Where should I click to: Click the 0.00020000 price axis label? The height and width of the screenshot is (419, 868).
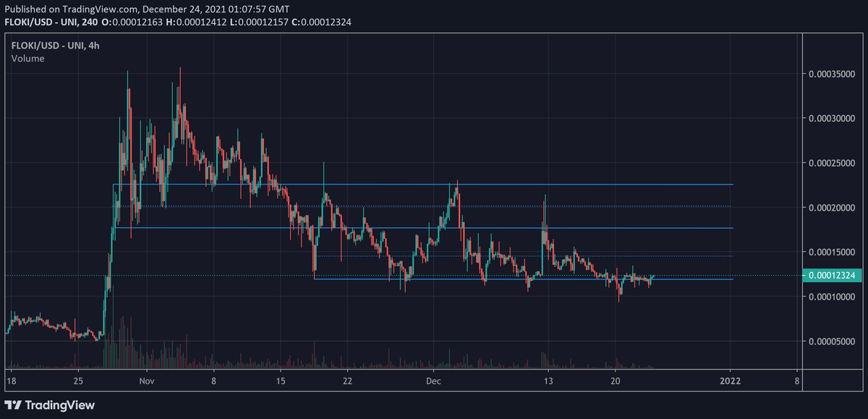833,208
